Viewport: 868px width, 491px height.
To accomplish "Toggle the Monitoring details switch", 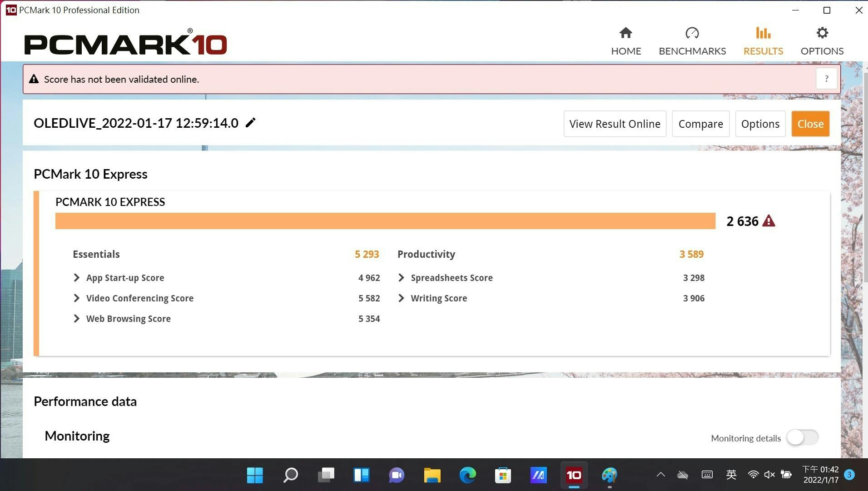I will [803, 437].
